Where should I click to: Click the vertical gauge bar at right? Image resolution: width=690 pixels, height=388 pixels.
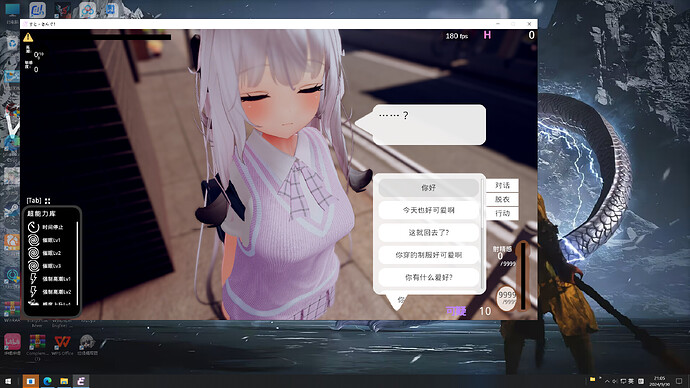(x=523, y=276)
